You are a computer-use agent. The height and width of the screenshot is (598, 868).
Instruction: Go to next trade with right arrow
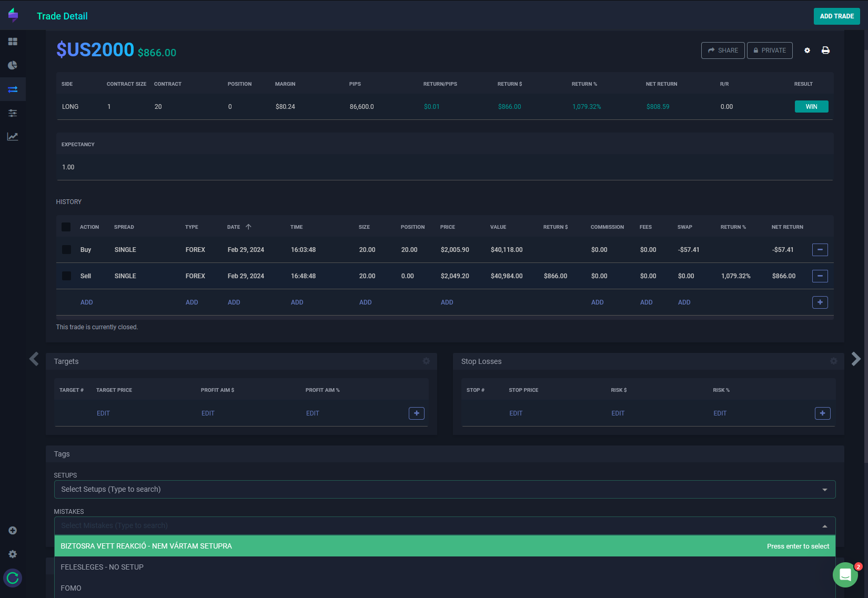856,359
